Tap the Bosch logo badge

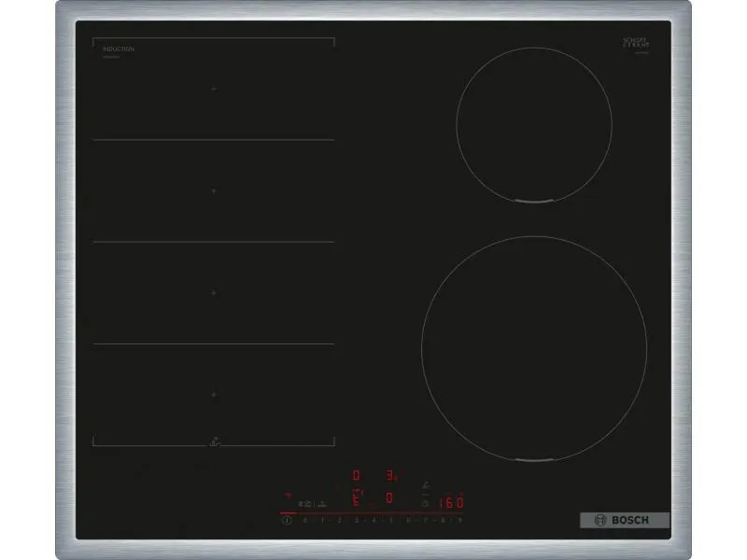point(625,520)
